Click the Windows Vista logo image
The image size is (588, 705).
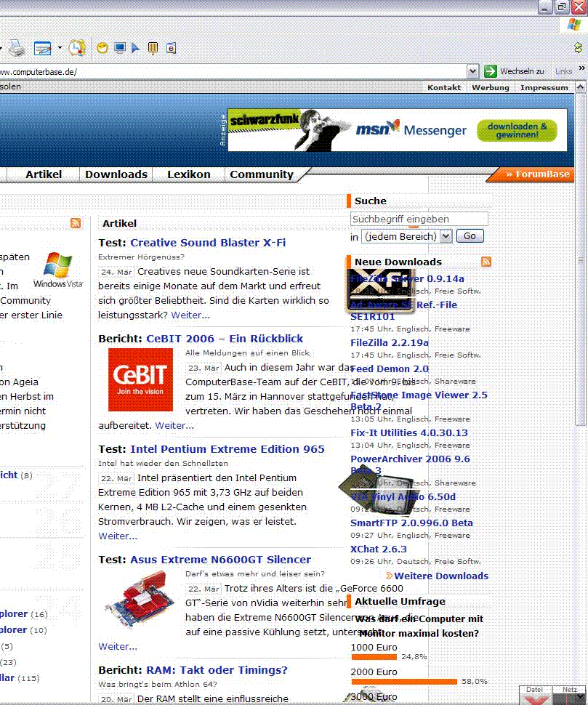[58, 270]
